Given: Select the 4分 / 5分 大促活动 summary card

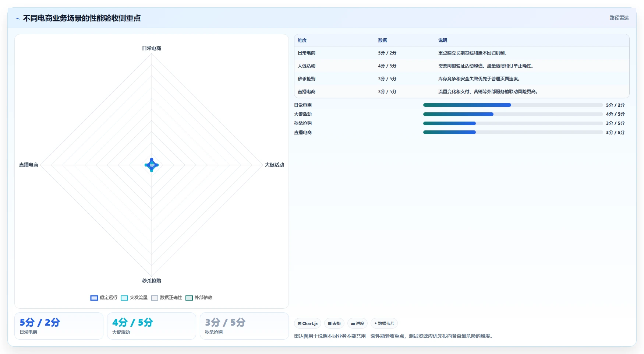Looking at the screenshot, I should (152, 326).
